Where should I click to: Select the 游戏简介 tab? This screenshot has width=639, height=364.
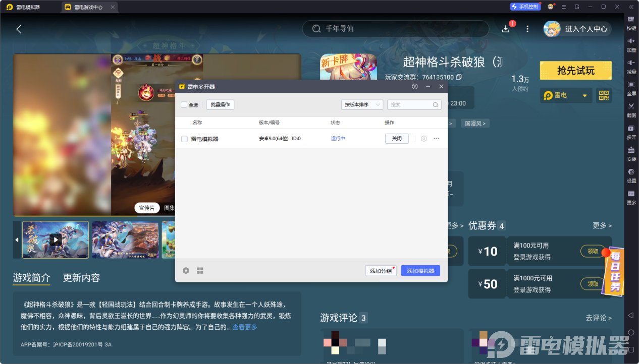[31, 278]
